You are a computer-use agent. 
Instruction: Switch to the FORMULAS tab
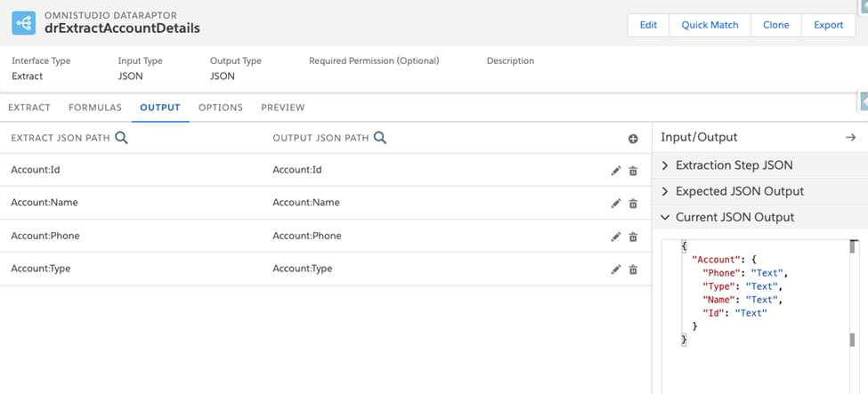tap(95, 108)
